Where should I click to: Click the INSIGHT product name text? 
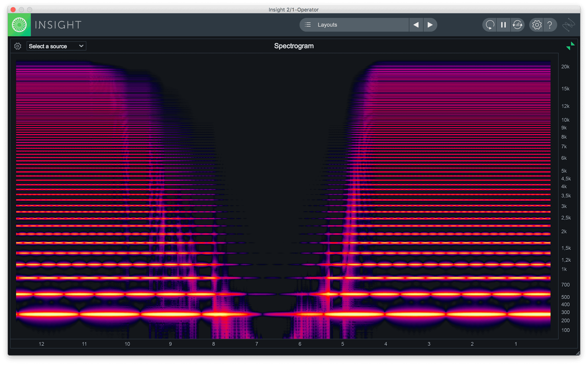point(58,25)
